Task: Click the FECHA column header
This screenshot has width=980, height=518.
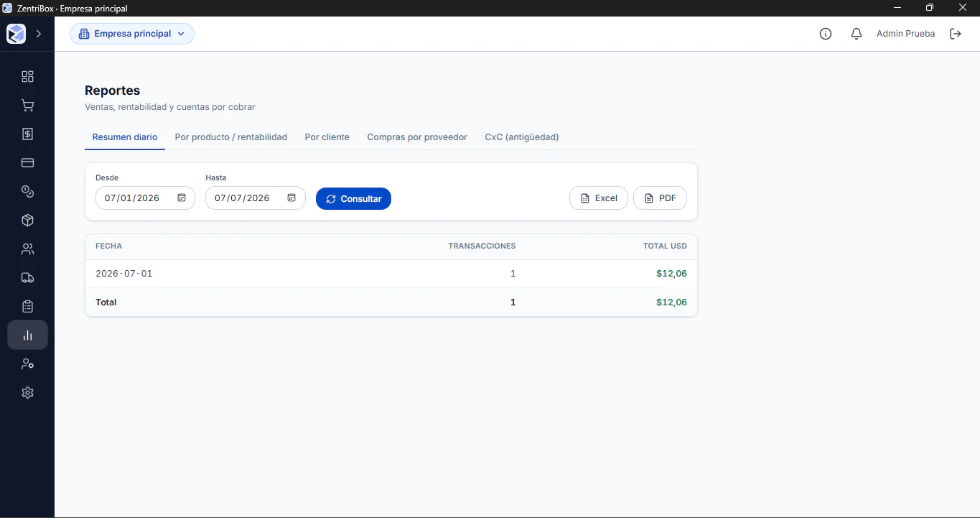Action: (109, 246)
